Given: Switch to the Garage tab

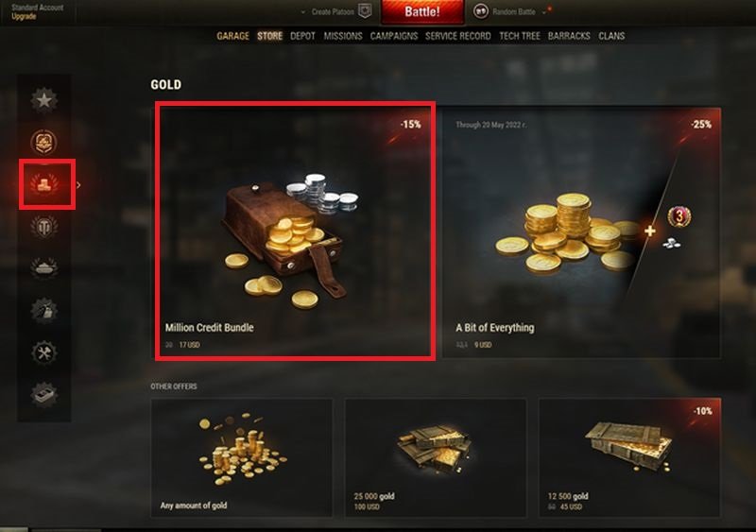Looking at the screenshot, I should (x=232, y=36).
